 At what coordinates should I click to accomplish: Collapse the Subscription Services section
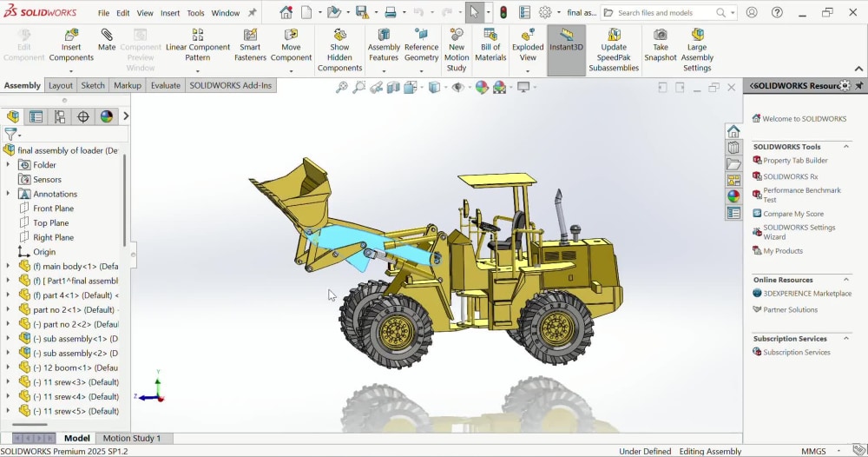pos(845,338)
